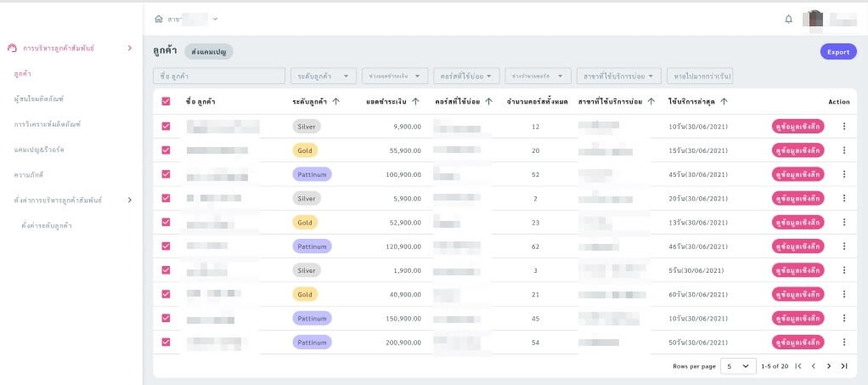Sort by ยอดชำระเงิน column arrow
This screenshot has width=868, height=385.
(415, 101)
